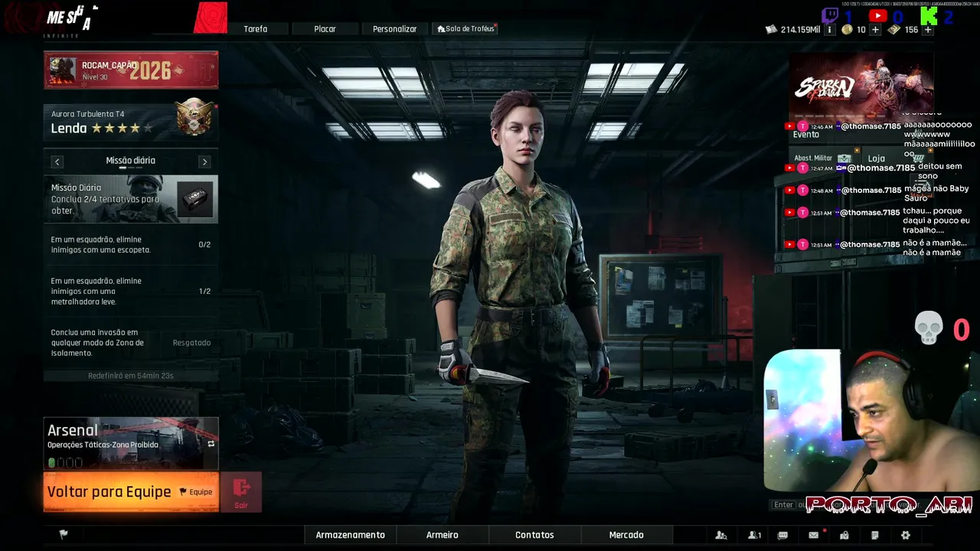Image resolution: width=980 pixels, height=551 pixels.
Task: Open Sala de Troféus tab
Action: pos(465,29)
